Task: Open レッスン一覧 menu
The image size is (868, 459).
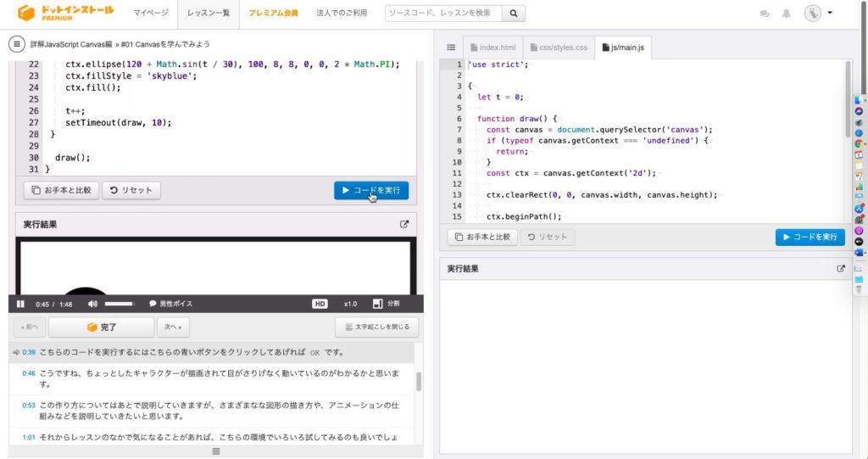Action: 209,13
